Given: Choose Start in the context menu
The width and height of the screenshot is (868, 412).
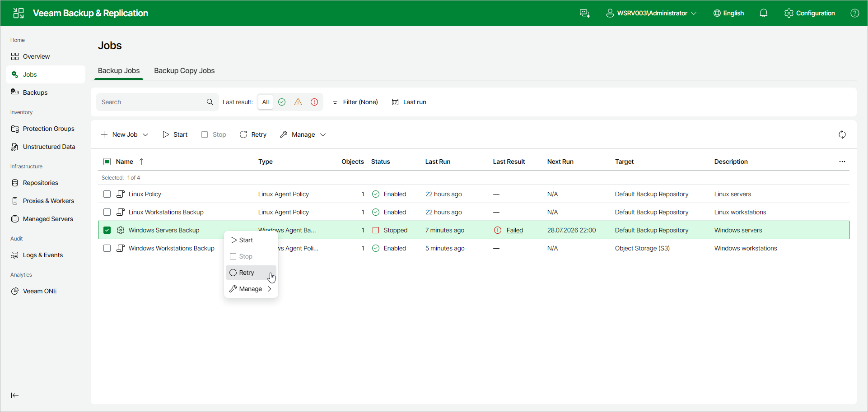Looking at the screenshot, I should coord(251,240).
